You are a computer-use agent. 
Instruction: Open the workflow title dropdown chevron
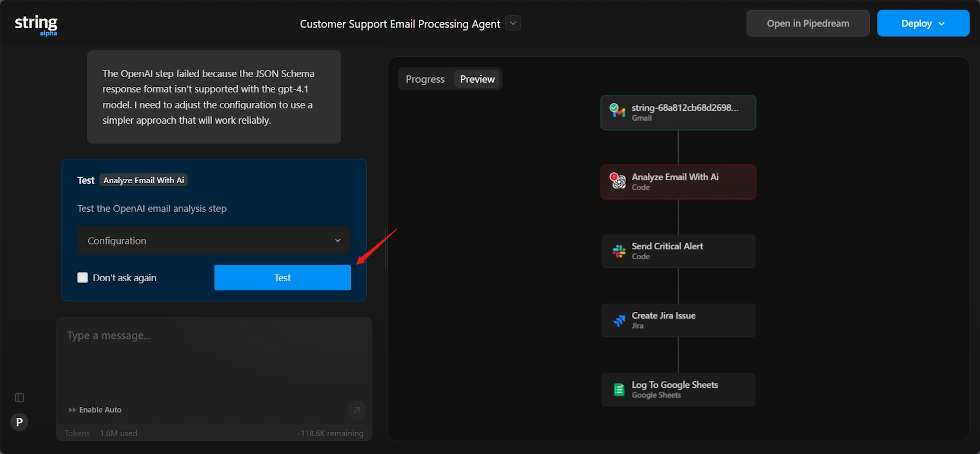[513, 23]
